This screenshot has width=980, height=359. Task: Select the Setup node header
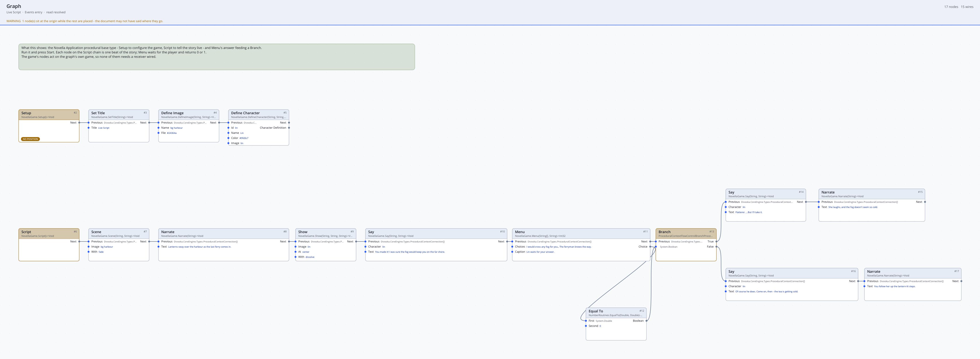(49, 115)
